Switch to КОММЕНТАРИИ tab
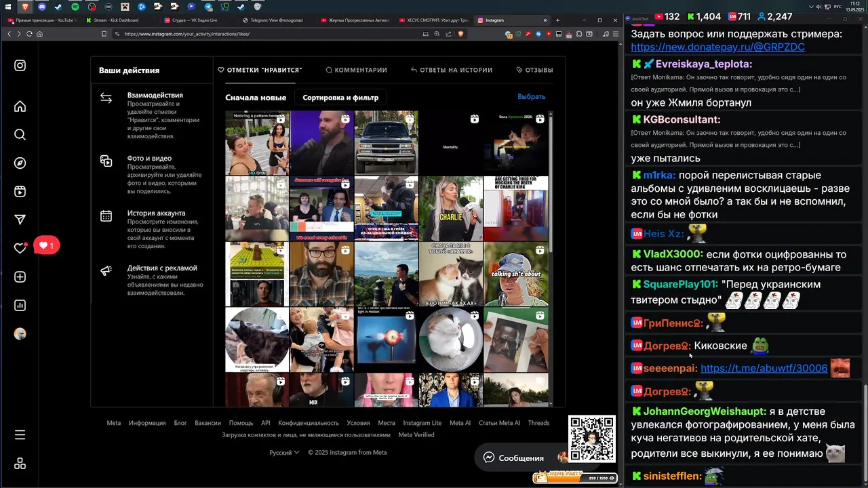868x488 pixels. (356, 70)
